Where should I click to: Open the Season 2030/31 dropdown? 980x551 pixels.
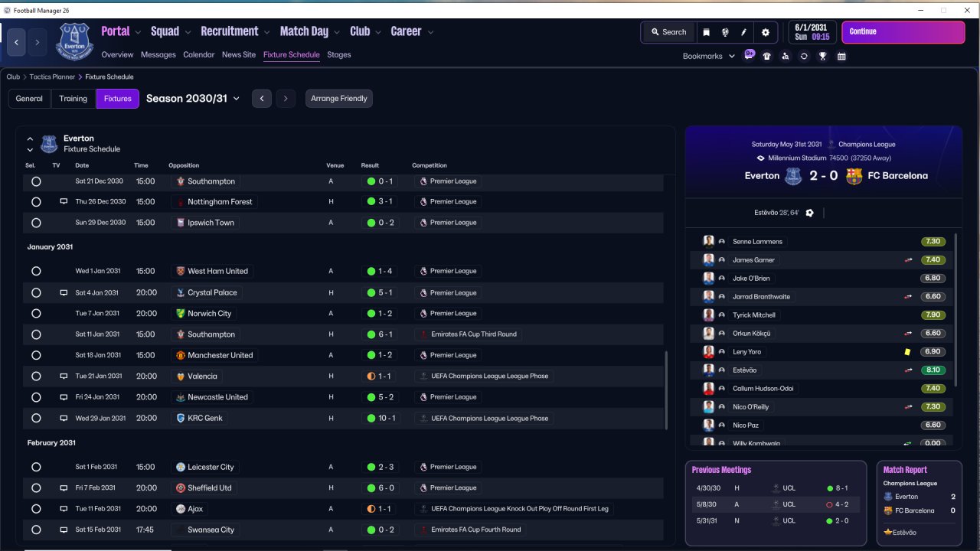tap(193, 98)
